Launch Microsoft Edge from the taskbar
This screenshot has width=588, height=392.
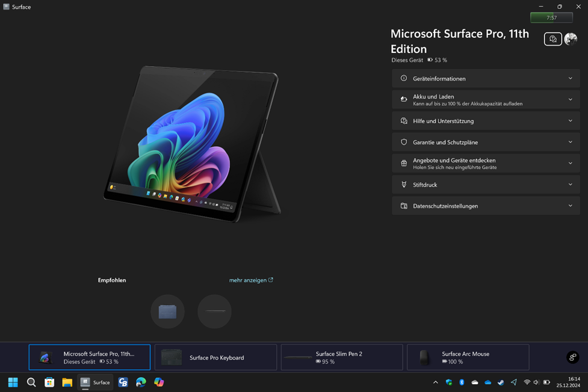(x=141, y=382)
